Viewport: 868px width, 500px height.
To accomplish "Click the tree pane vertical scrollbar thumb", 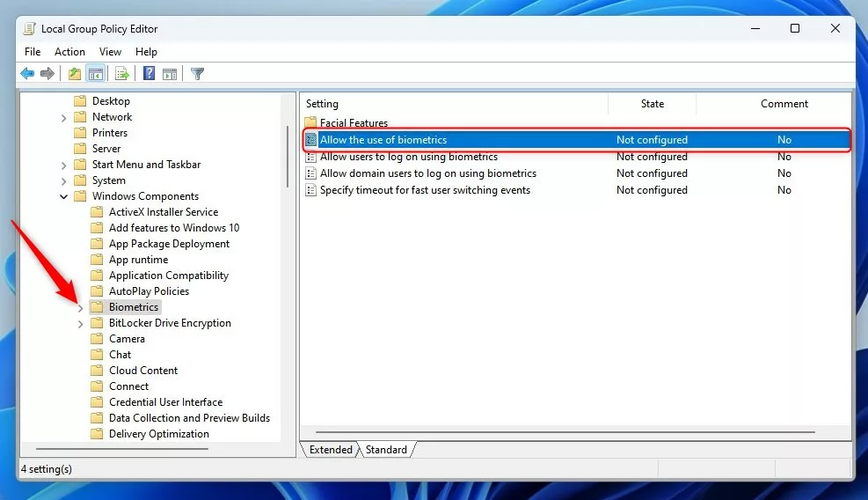I will pos(288,157).
